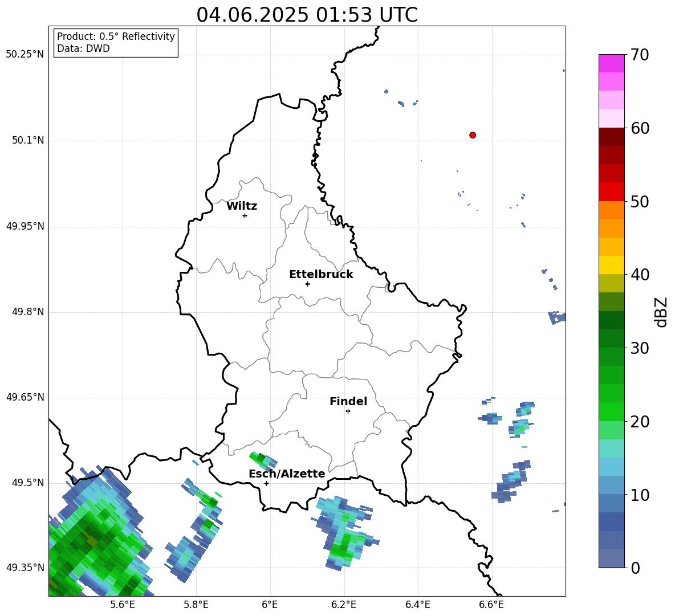The width and height of the screenshot is (675, 616).
Task: Click the Ettelbruck station cross marker
Action: 307,284
